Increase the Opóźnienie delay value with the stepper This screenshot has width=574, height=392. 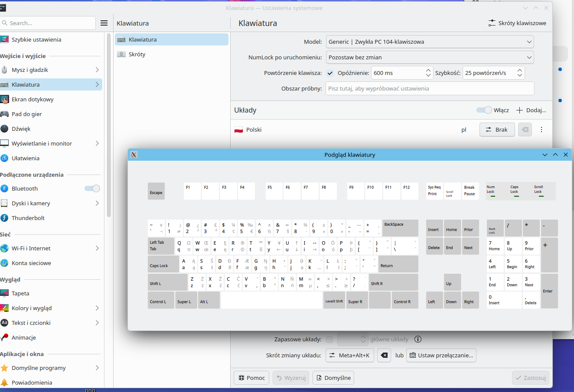click(x=428, y=70)
